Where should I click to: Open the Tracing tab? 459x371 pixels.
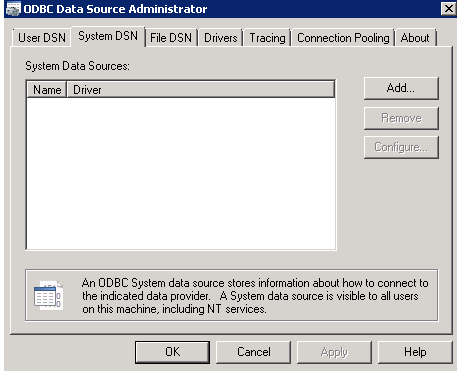coord(267,38)
